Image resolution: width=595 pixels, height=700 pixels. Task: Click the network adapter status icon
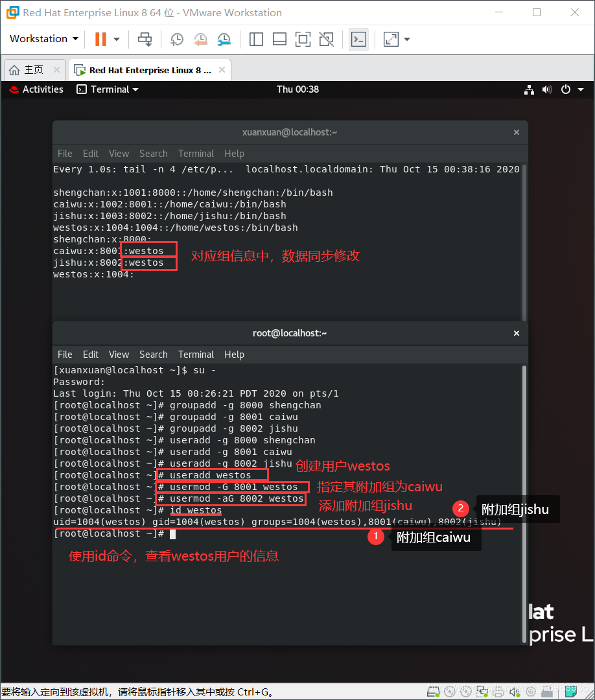coord(482,692)
